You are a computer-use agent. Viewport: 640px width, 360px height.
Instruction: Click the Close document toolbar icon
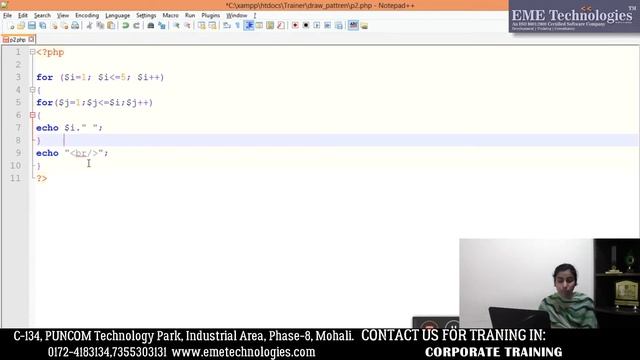click(x=54, y=26)
